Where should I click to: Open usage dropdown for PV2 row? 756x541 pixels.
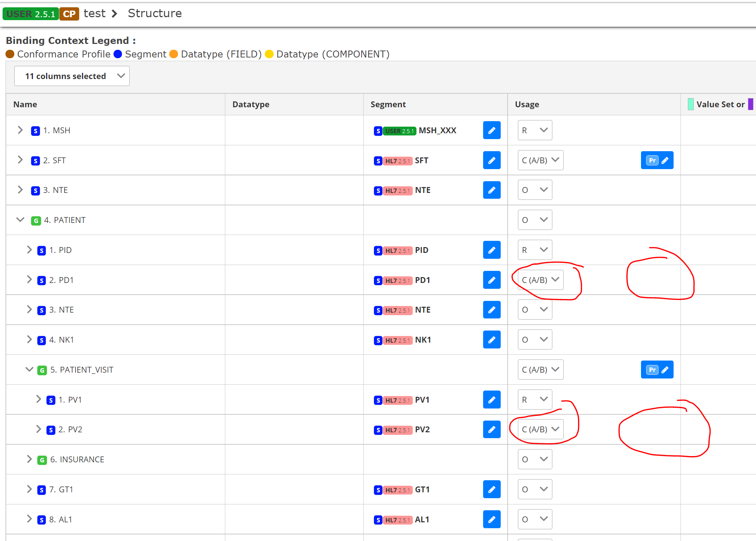540,429
